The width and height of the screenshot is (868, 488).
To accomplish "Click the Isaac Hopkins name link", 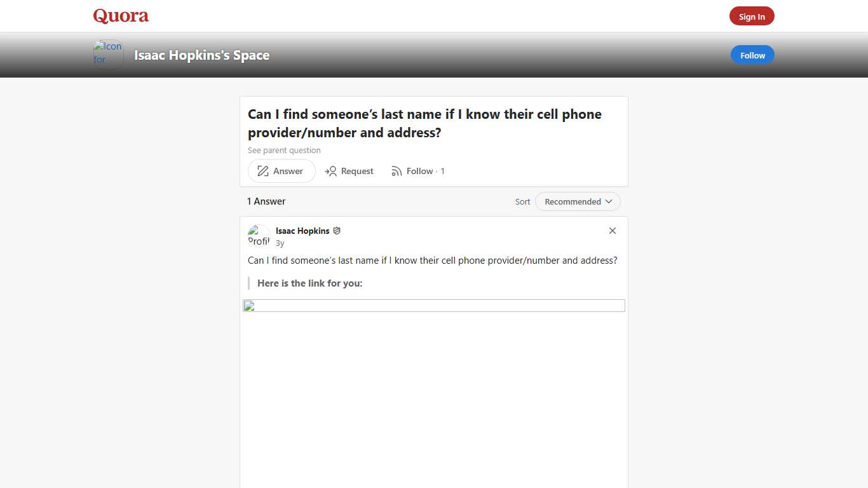I will coord(302,231).
